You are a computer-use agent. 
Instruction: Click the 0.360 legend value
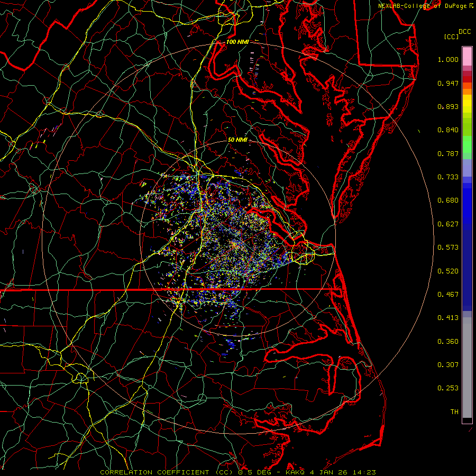click(448, 342)
